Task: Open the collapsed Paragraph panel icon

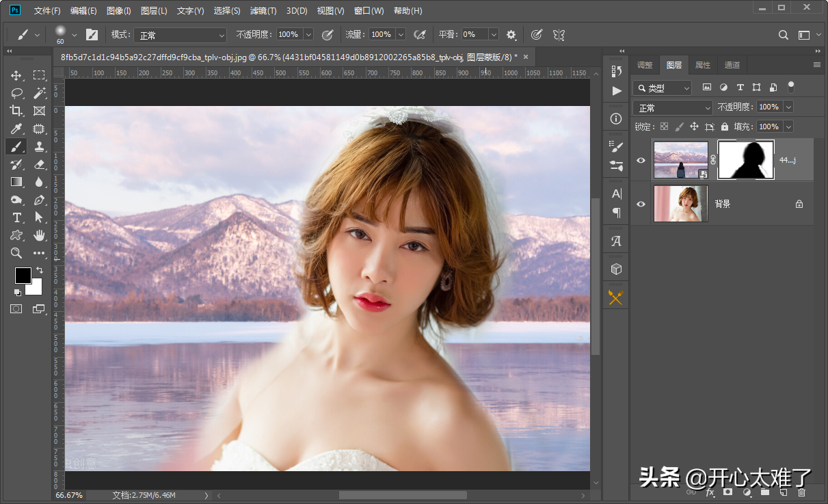Action: 616,213
